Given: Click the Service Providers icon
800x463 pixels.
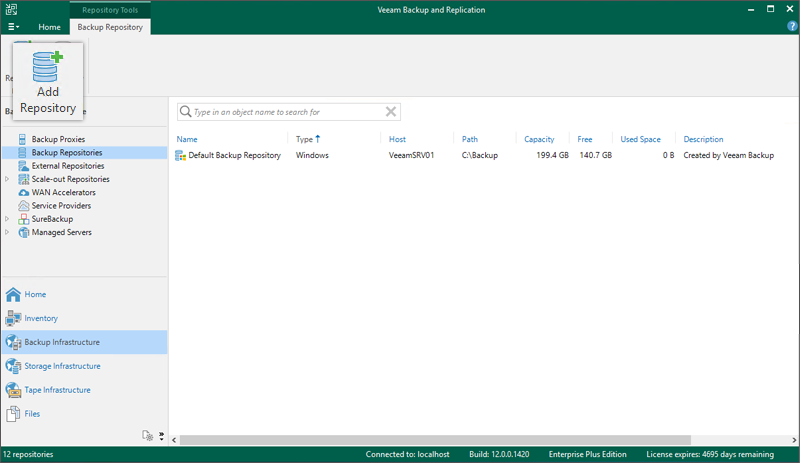Looking at the screenshot, I should 23,205.
